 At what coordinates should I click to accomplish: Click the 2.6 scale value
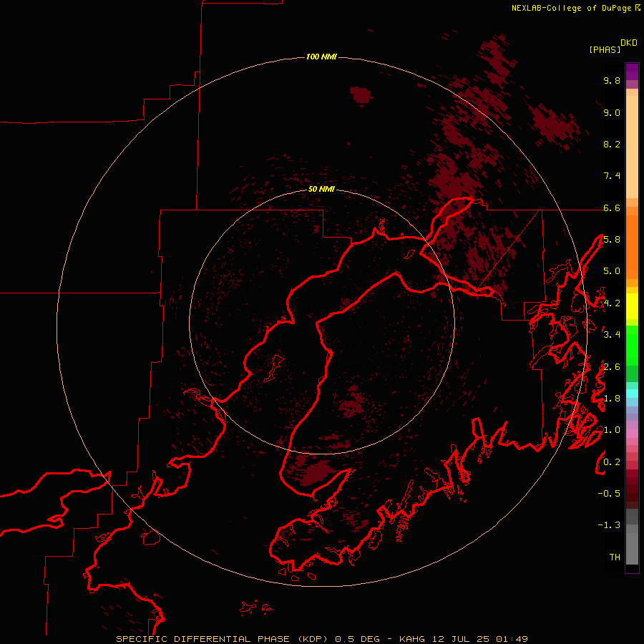(612, 367)
